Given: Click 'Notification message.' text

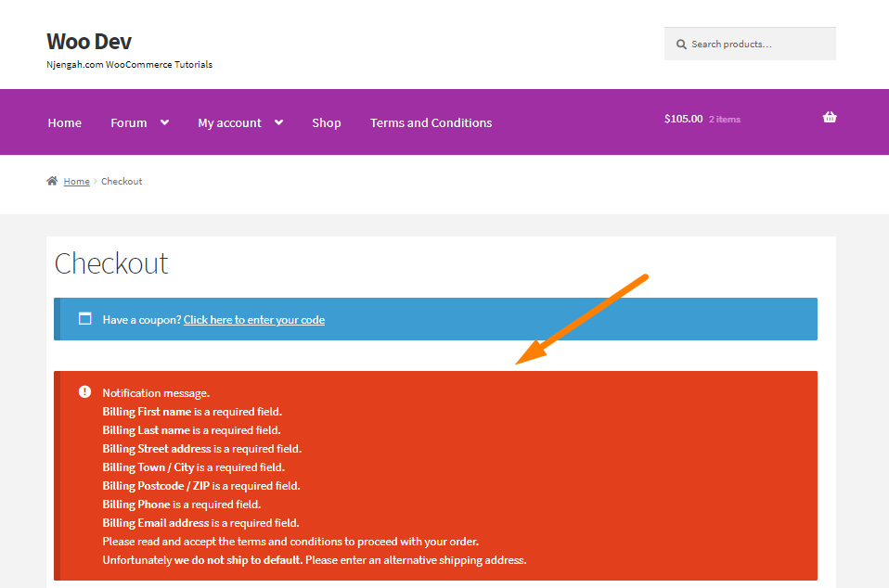Looking at the screenshot, I should click(x=156, y=393).
